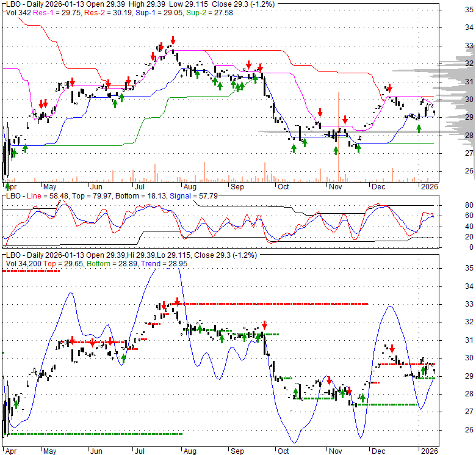This screenshot has width=476, height=455.
Task: Click the green up arrow in late December on top chart
Action: 419,128
